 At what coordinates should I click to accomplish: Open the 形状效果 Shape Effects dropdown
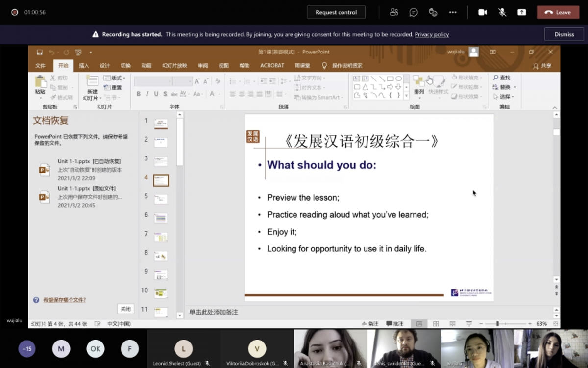tap(466, 97)
